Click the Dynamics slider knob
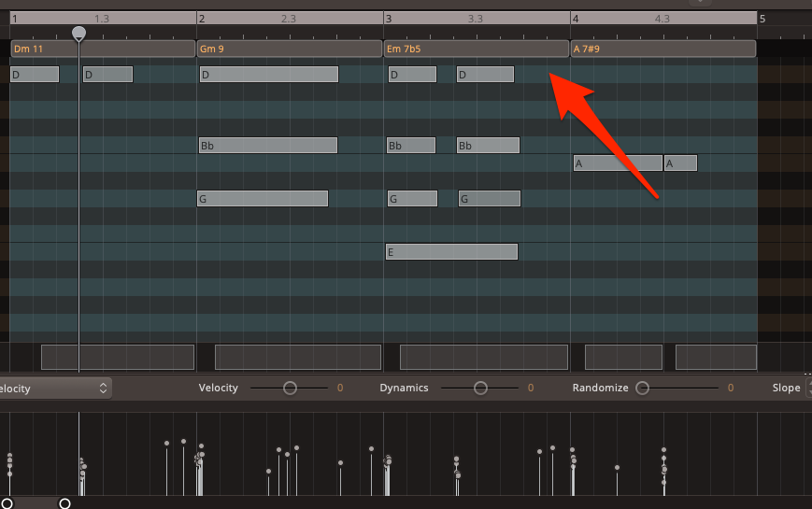Image resolution: width=812 pixels, height=509 pixels. point(480,388)
